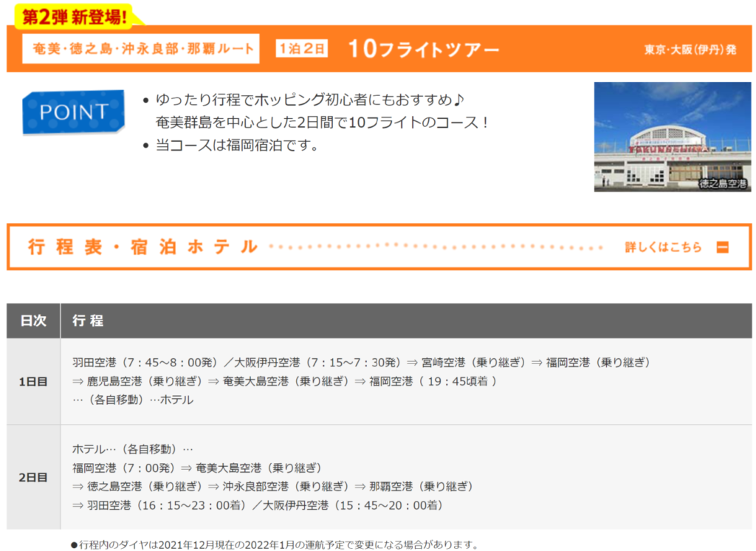Image resolution: width=756 pixels, height=551 pixels.
Task: Click the footnote about 2021年12月 schedule
Action: click(x=275, y=544)
